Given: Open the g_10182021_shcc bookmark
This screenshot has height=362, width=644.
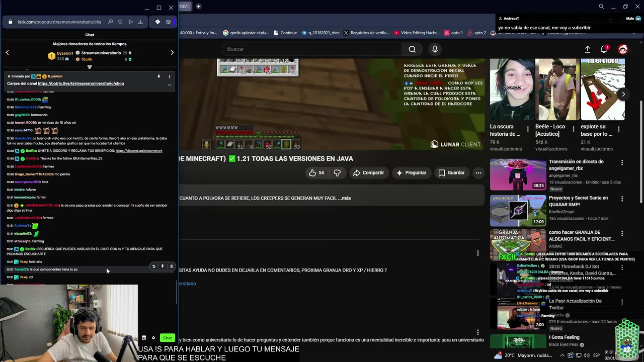Looking at the screenshot, I should [320, 33].
